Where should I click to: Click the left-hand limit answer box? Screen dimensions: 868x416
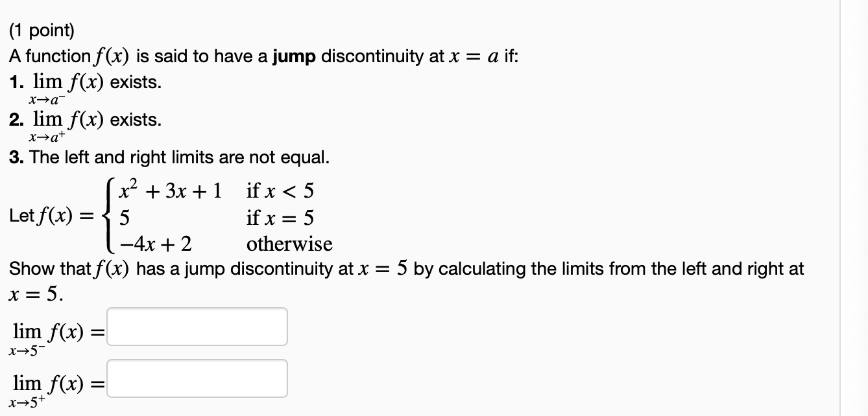point(197,327)
